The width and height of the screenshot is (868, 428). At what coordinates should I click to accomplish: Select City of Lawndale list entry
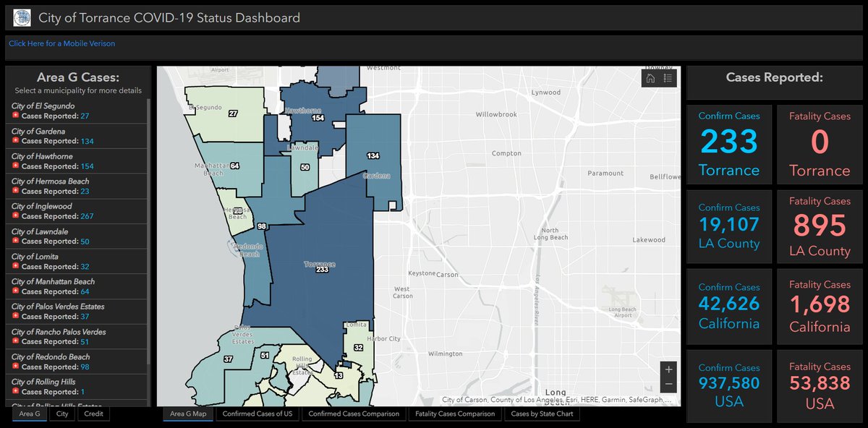click(x=76, y=236)
